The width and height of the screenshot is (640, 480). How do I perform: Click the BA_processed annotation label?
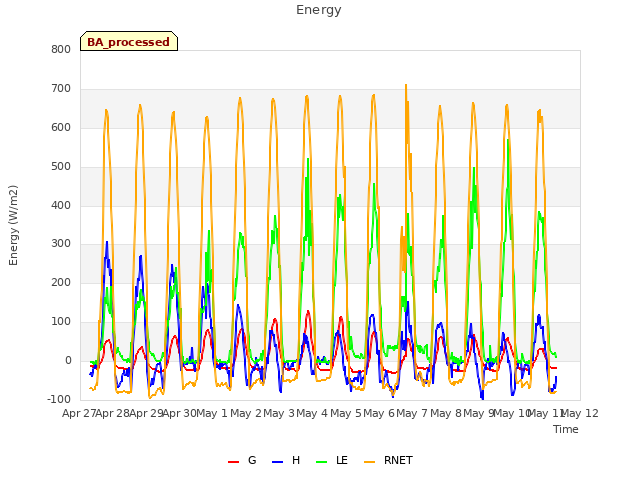click(x=129, y=41)
